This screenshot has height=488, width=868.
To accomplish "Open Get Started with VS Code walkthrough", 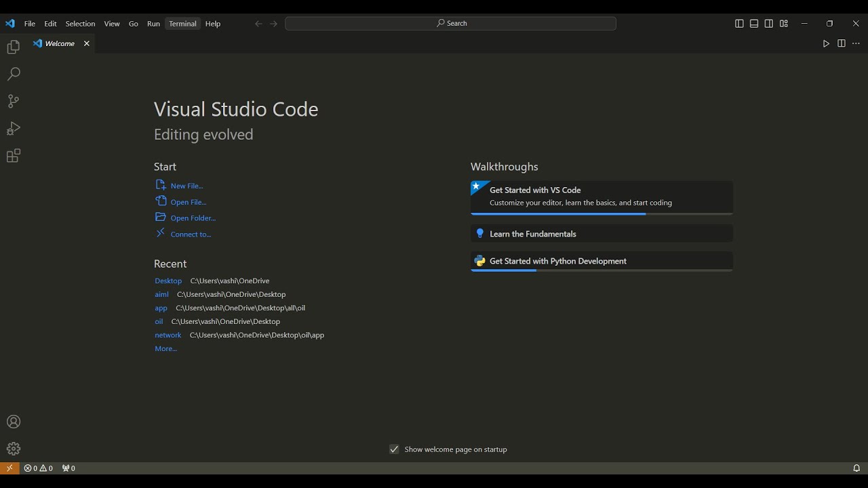I will point(601,198).
